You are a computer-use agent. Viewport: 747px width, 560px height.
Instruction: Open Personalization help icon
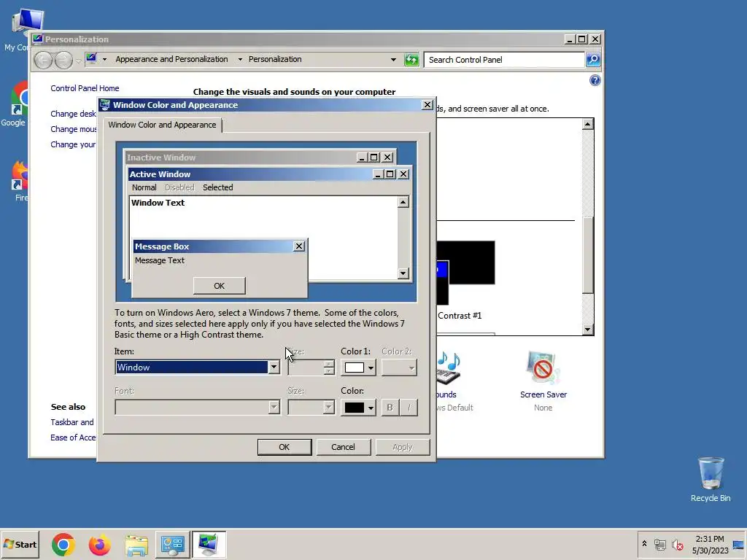tap(595, 80)
